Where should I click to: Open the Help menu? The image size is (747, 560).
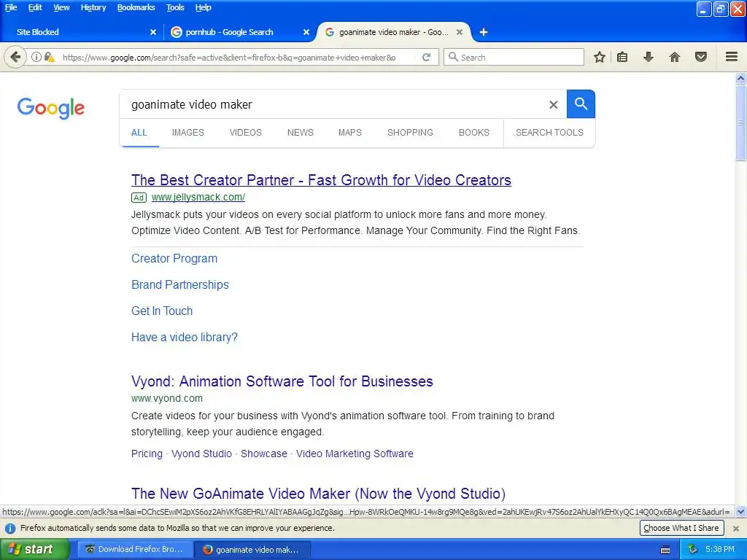(x=204, y=7)
